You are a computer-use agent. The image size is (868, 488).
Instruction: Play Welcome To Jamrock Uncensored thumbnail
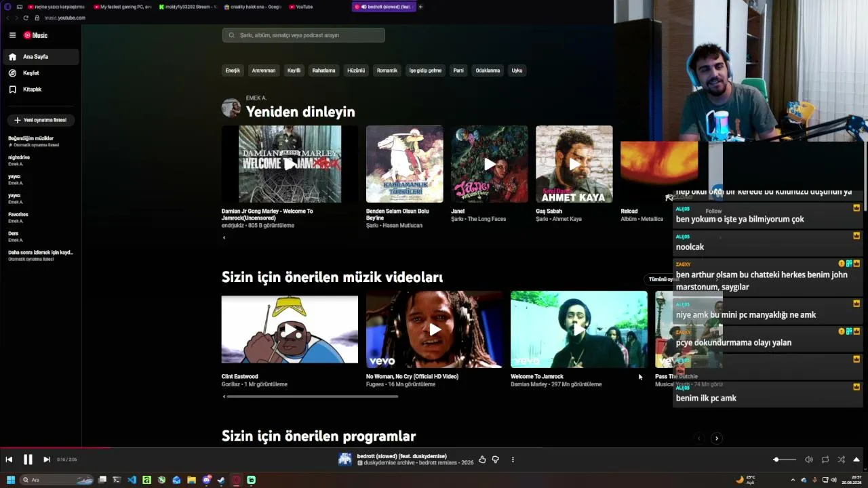pyautogui.click(x=290, y=164)
